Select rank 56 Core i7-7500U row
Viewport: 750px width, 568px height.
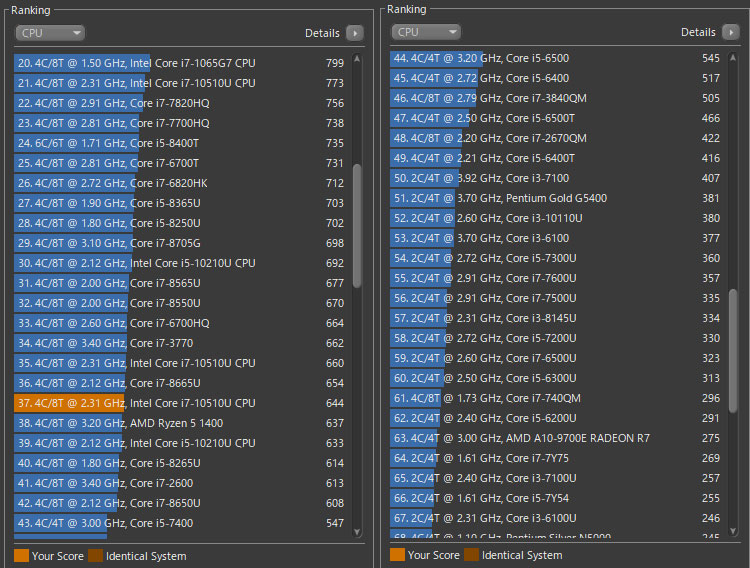coord(557,299)
